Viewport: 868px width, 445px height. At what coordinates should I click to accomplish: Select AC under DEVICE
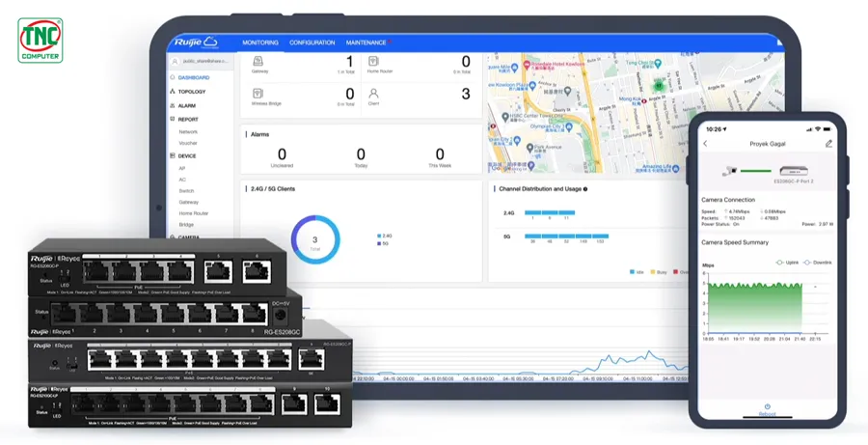pos(182,180)
